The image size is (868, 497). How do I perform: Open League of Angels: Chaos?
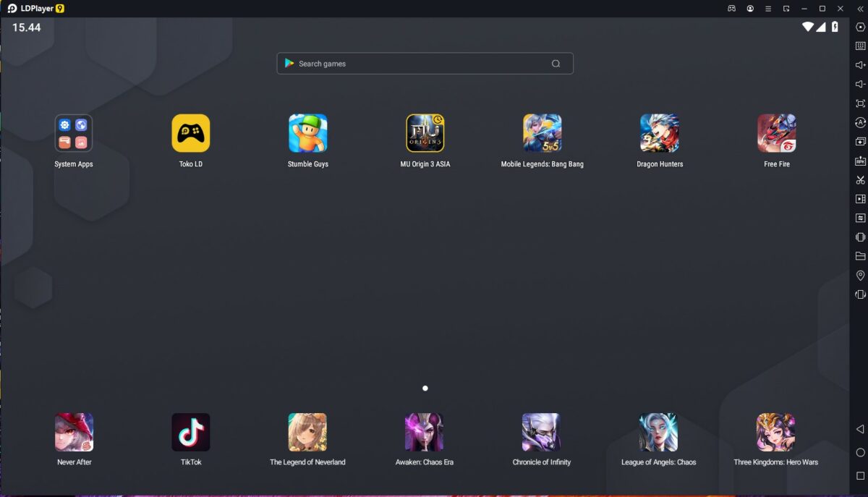[658, 432]
